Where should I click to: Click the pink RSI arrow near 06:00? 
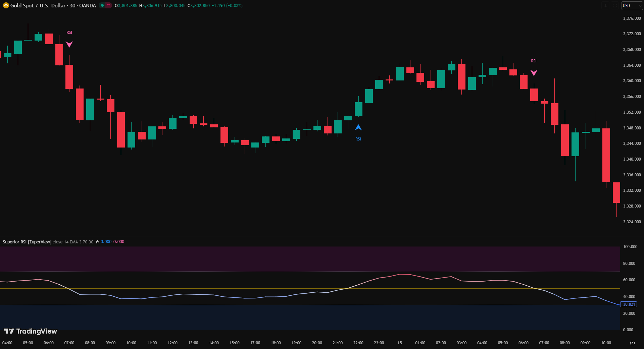[x=534, y=73]
